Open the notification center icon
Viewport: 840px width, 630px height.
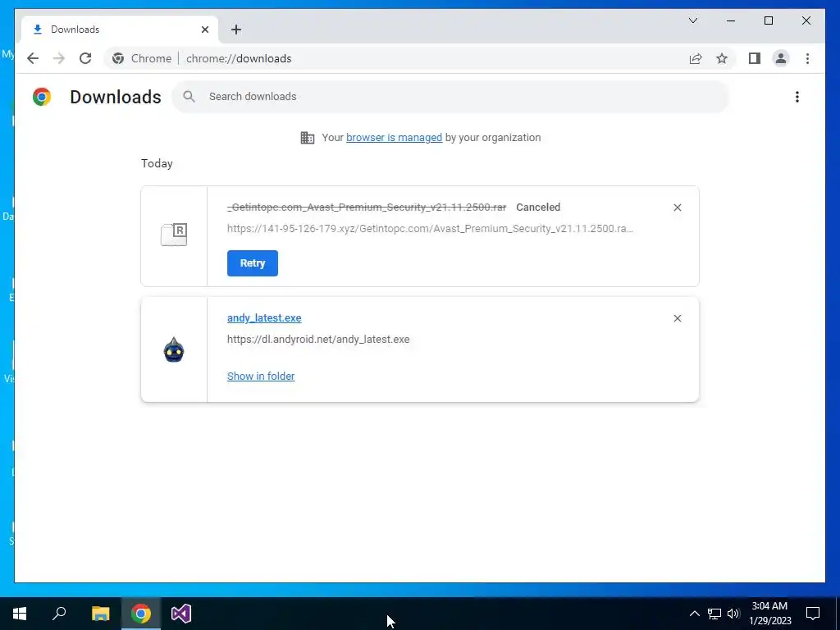coord(813,614)
